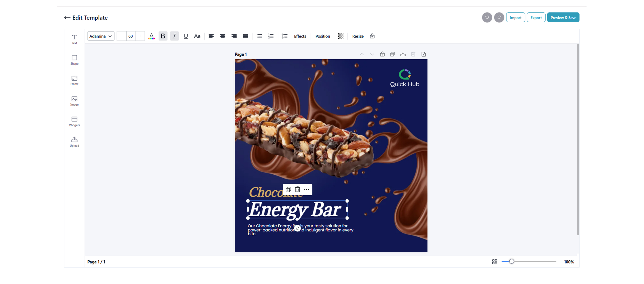Open transparency checkerboard icon
This screenshot has height=284, width=644.
point(341,36)
